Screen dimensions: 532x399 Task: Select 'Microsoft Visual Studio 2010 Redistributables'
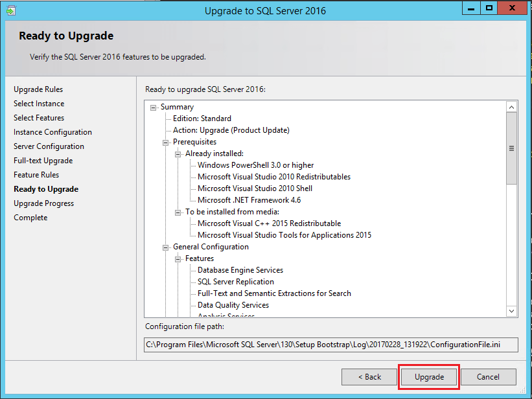pos(274,177)
